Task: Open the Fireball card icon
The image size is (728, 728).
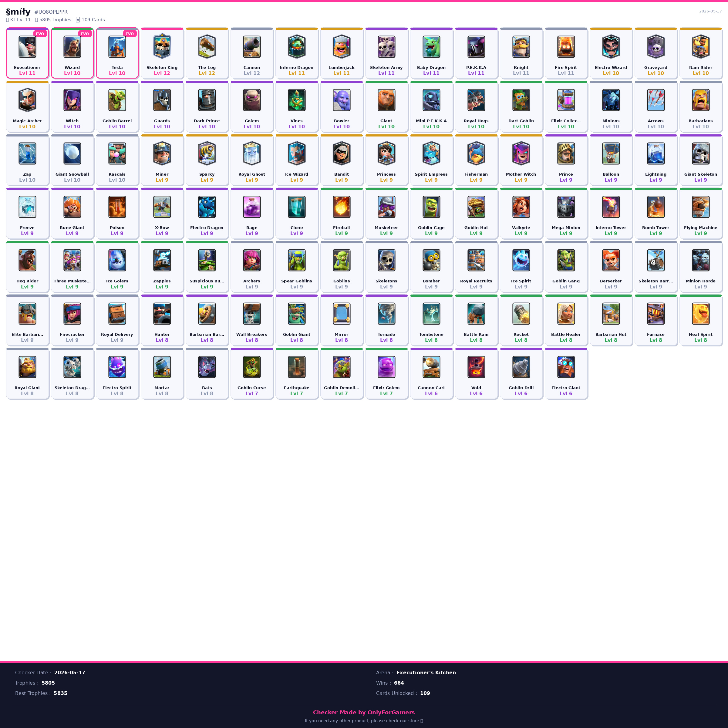Action: click(x=341, y=207)
